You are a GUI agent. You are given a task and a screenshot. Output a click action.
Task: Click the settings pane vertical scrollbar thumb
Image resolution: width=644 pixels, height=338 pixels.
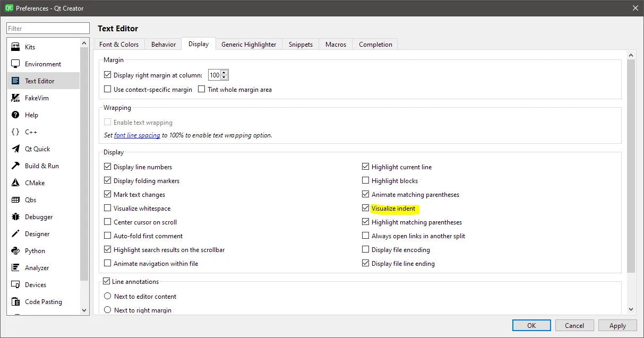(631, 166)
